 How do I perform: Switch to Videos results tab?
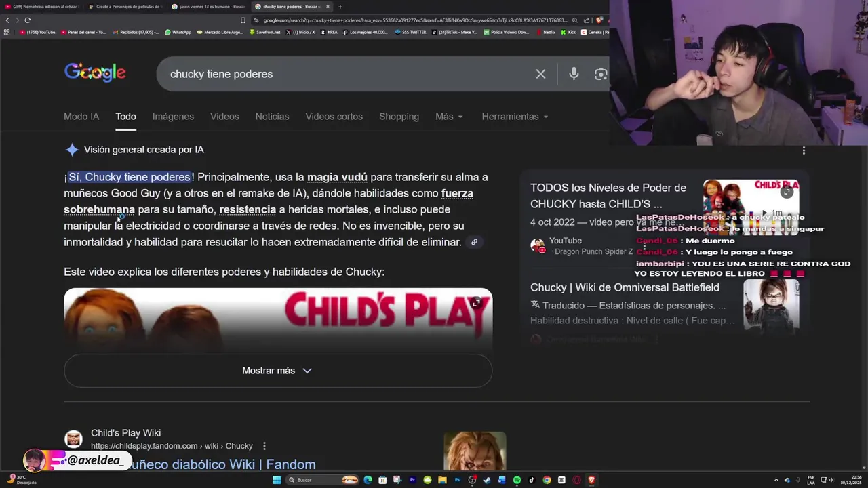224,117
